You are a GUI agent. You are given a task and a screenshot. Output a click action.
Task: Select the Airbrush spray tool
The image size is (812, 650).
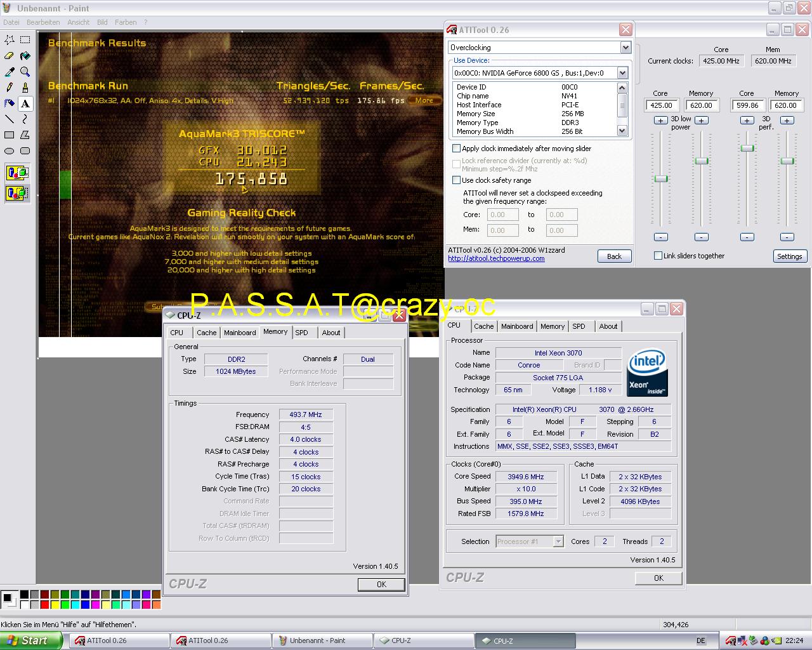pyautogui.click(x=10, y=103)
